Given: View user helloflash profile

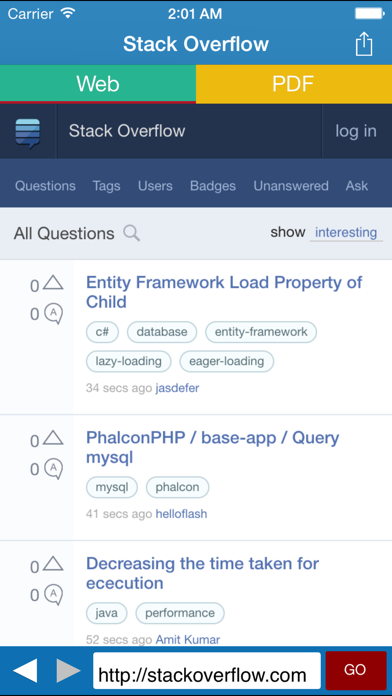Looking at the screenshot, I should point(181,514).
